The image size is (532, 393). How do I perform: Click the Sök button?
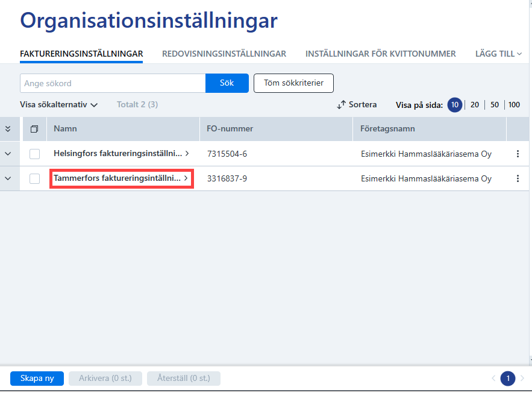[x=227, y=83]
